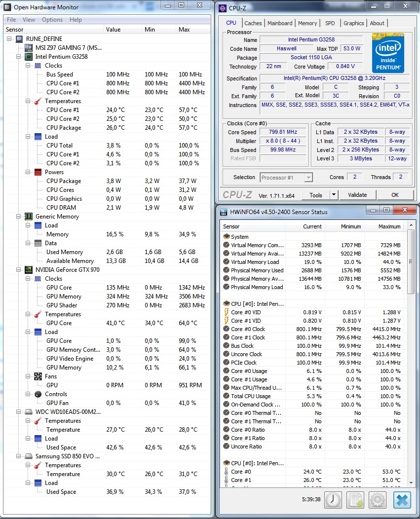The width and height of the screenshot is (420, 519).
Task: Select the Available Memory row
Action: coord(107,261)
